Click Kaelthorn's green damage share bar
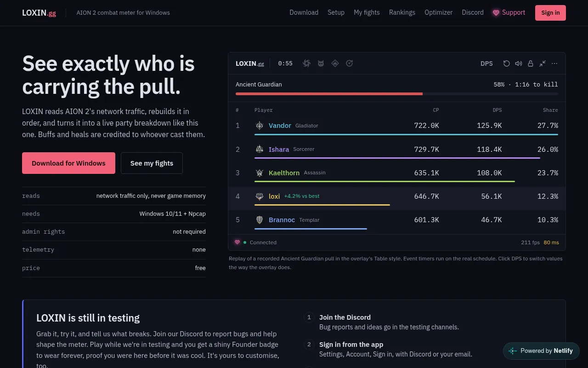Image resolution: width=588 pixels, height=368 pixels. [384, 181]
